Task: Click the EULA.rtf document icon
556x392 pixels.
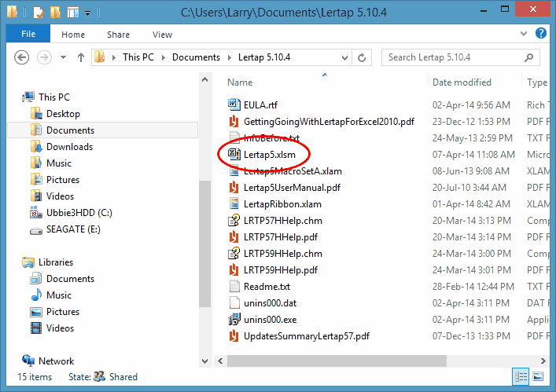Action: 234,104
